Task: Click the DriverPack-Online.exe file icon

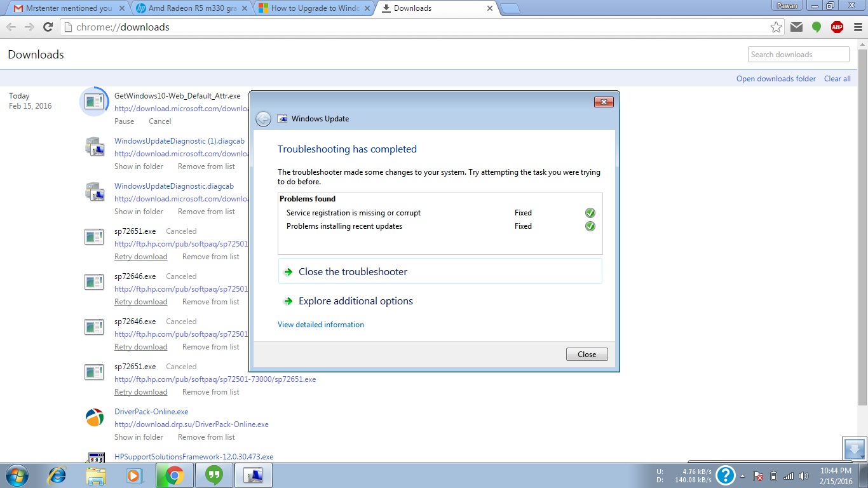Action: coord(94,417)
